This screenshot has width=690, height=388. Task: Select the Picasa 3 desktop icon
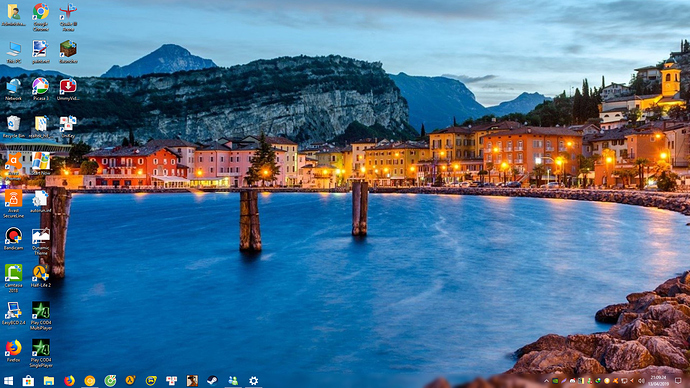[x=40, y=89]
